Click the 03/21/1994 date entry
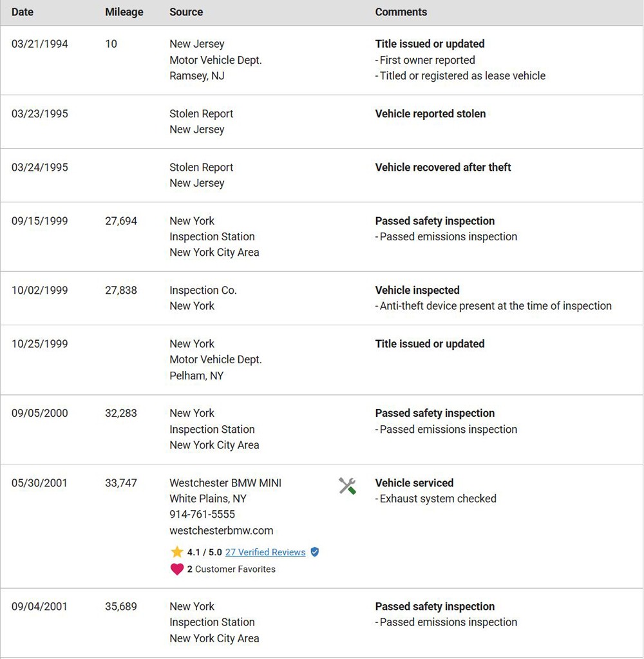Screen dimensions: 644x659 click(x=39, y=44)
